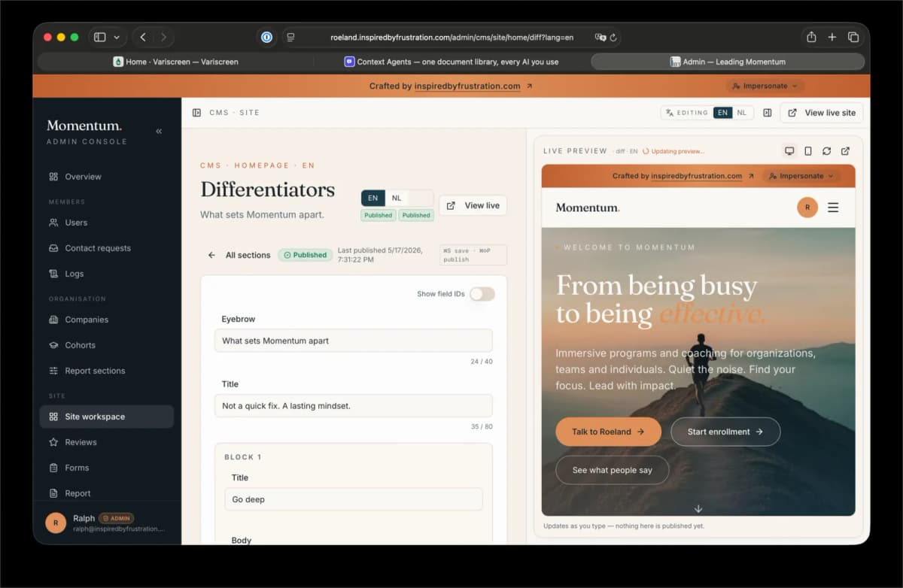Open live preview in new window
Image resolution: width=903 pixels, height=588 pixels.
[x=845, y=151]
